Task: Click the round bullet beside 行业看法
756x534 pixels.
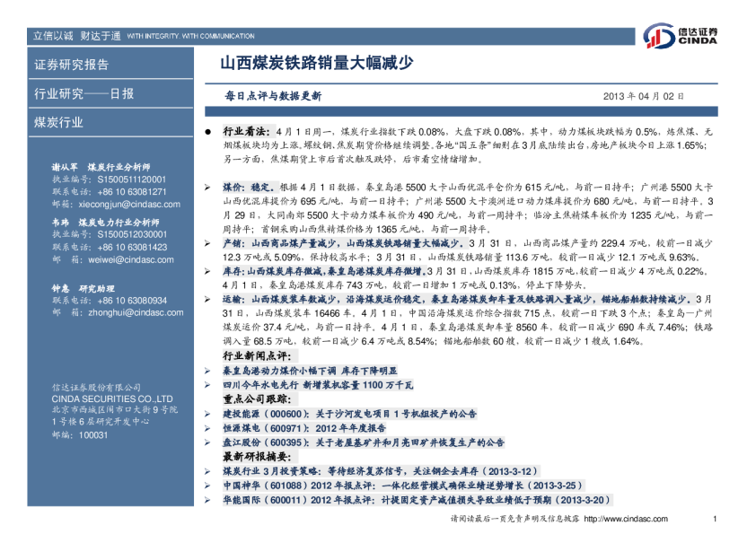Action: [207, 131]
